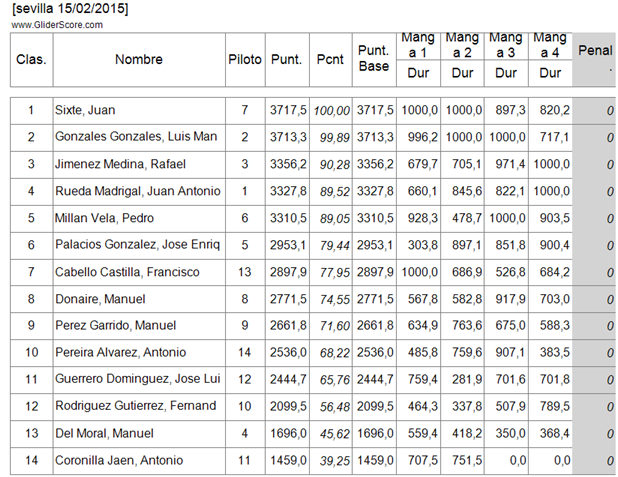The image size is (618, 477).
Task: Select the Pcnt column header
Action: tap(330, 60)
